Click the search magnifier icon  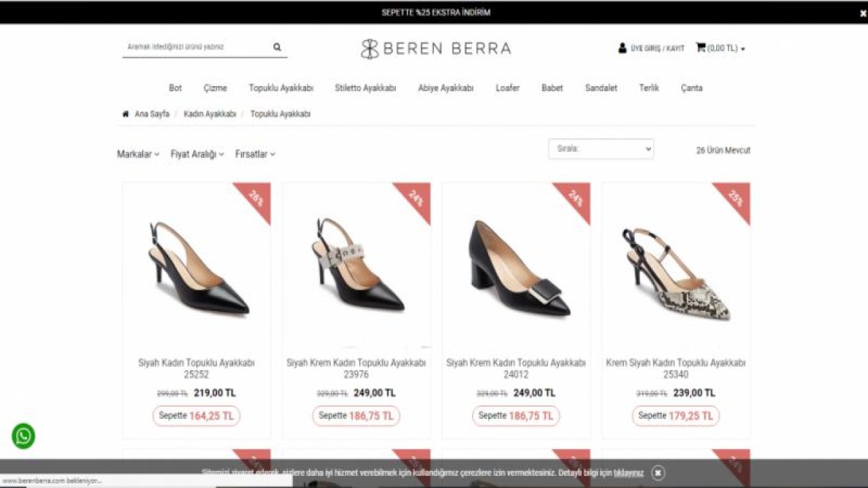tap(277, 47)
